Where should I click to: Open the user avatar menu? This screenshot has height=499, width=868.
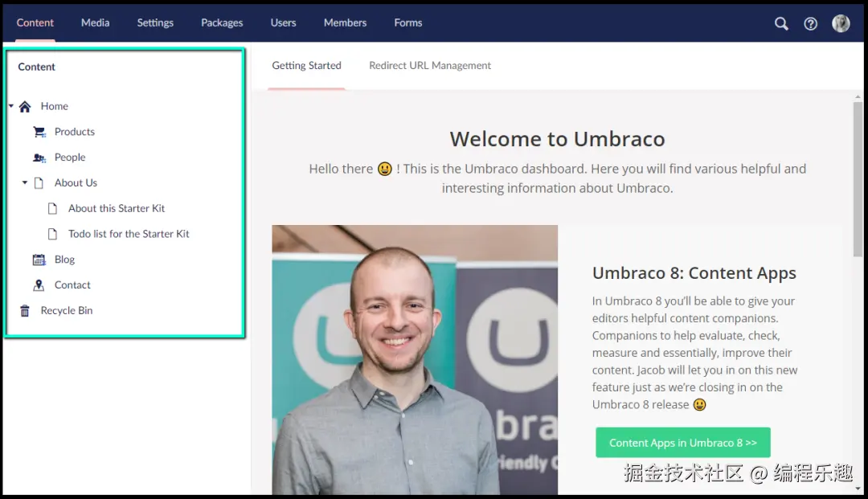pos(841,23)
